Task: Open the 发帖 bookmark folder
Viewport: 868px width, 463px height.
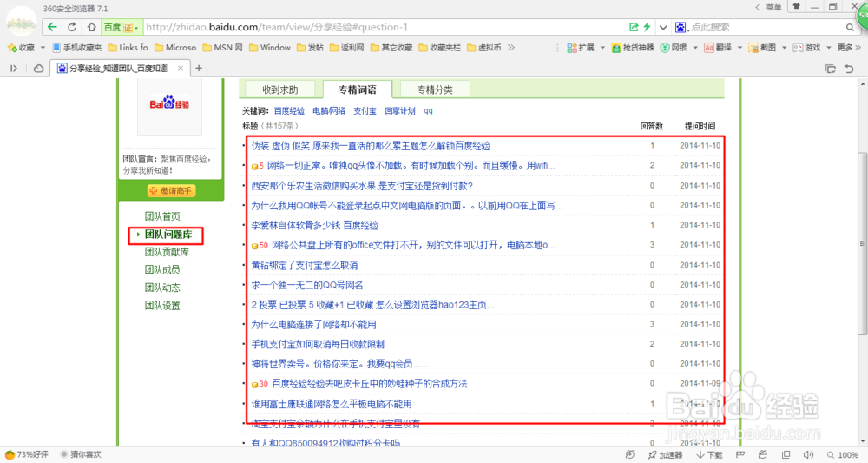Action: (310, 48)
